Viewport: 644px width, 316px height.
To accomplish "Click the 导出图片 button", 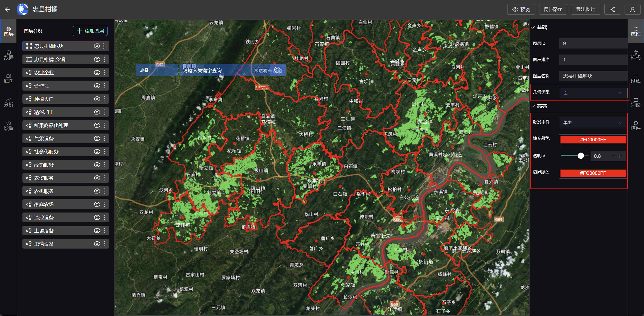I will pos(585,9).
